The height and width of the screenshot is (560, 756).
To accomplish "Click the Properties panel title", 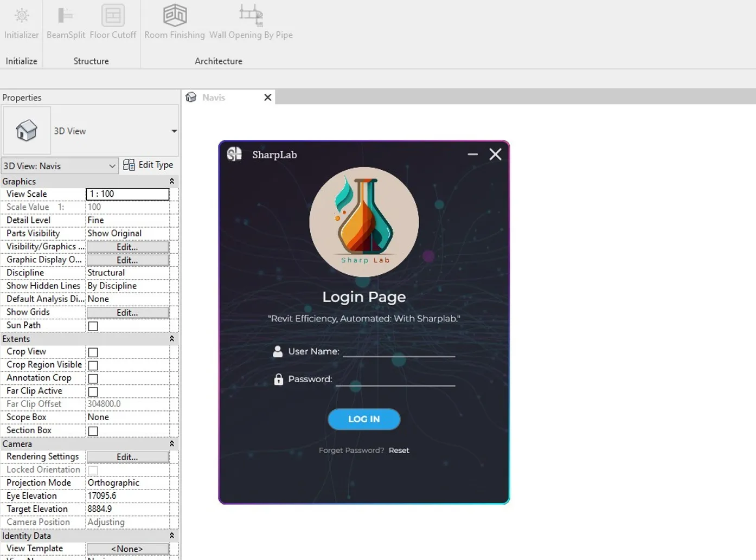I will point(22,98).
